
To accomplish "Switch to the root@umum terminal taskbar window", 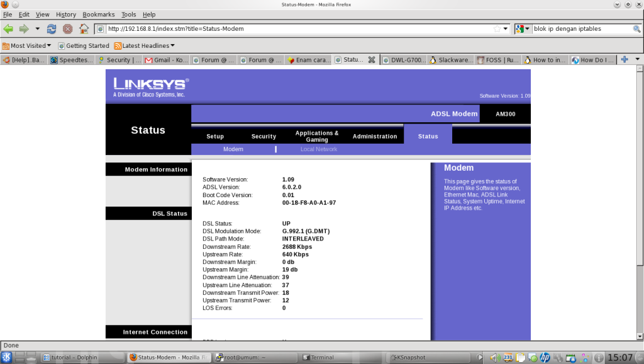I will [x=256, y=358].
